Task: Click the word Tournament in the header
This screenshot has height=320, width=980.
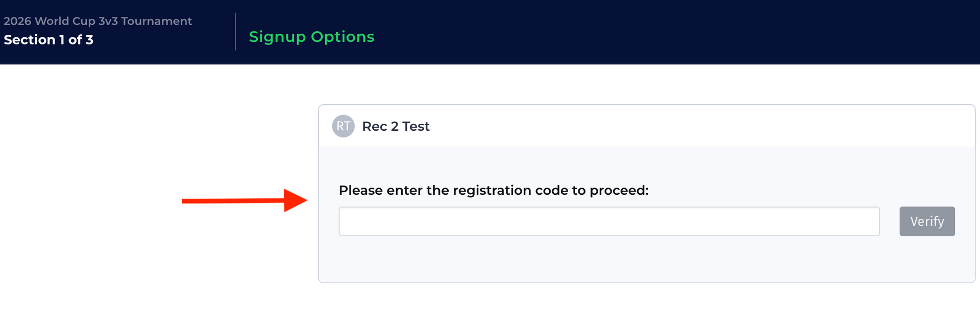Action: click(156, 21)
